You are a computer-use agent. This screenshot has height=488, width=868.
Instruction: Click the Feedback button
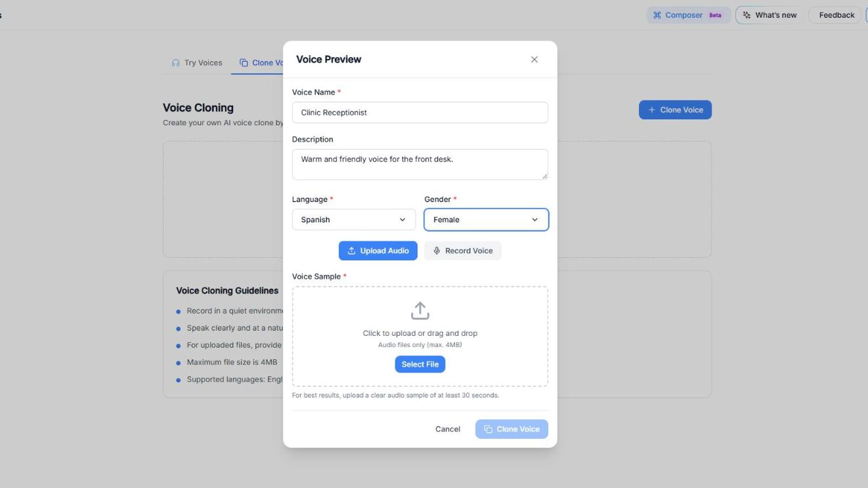point(836,15)
